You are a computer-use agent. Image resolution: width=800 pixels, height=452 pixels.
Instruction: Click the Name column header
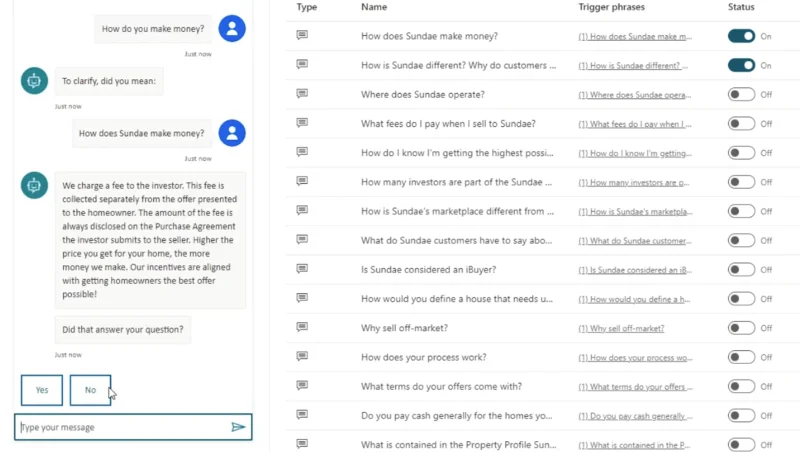(x=374, y=7)
